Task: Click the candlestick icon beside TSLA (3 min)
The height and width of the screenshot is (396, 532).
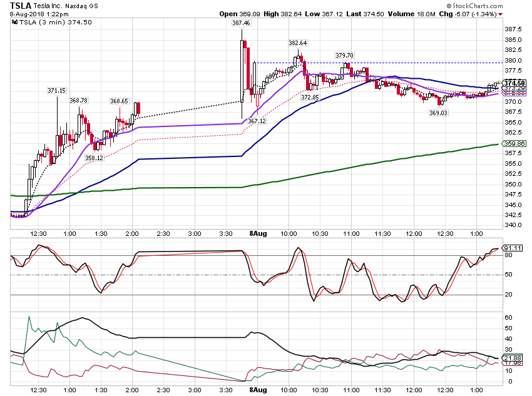Action: [14, 23]
